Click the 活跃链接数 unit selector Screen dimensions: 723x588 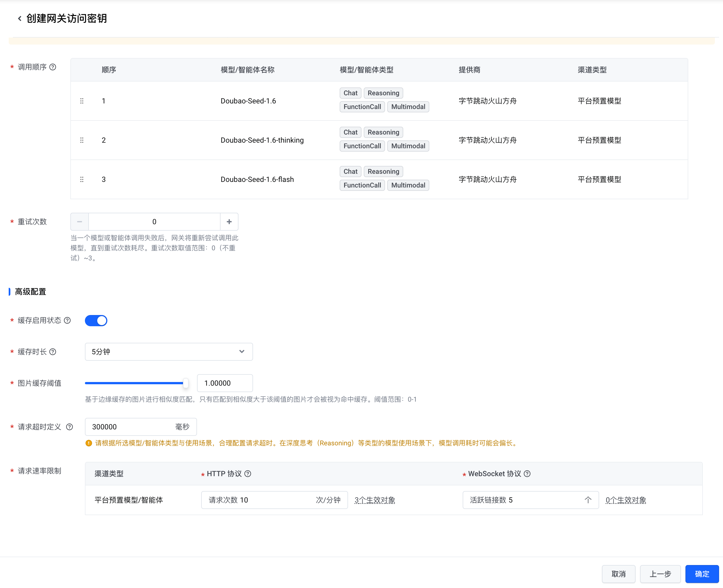pos(588,500)
